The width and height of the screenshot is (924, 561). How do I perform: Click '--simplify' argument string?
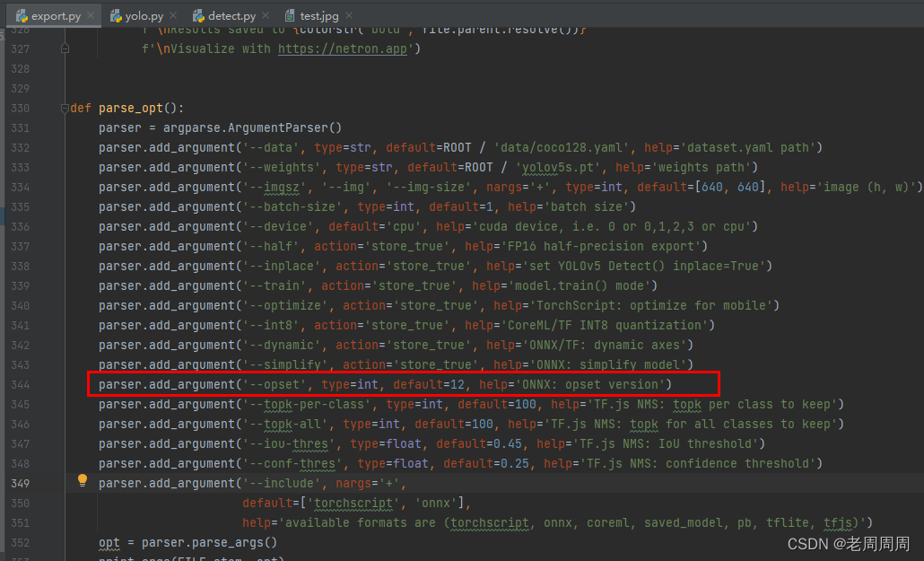click(285, 364)
